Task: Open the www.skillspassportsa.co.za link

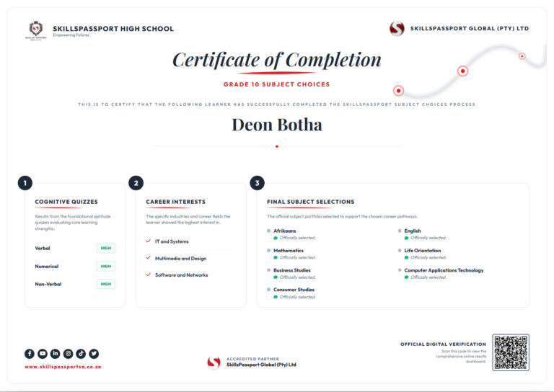Action: tap(63, 367)
